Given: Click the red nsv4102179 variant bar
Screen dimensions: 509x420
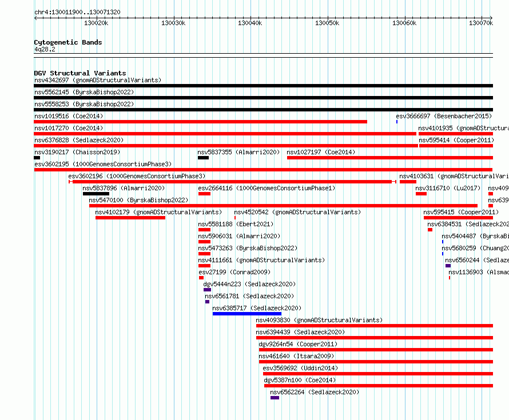Looking at the screenshot, I should pos(130,218).
